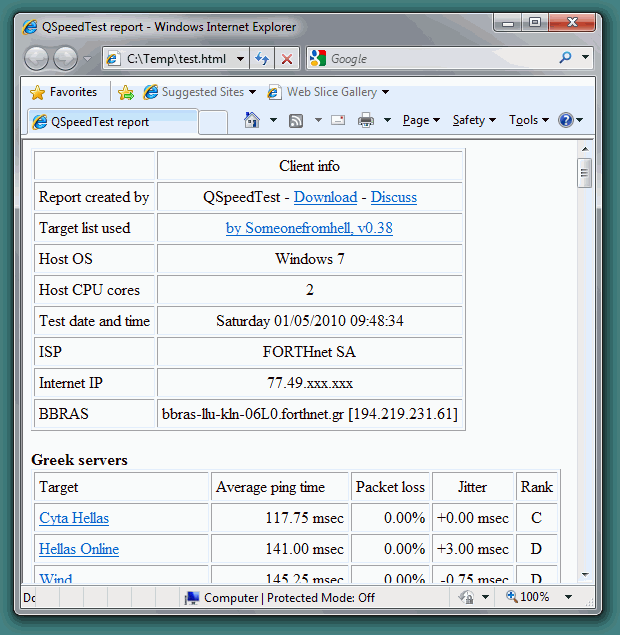Click the Help question mark icon

[x=566, y=120]
